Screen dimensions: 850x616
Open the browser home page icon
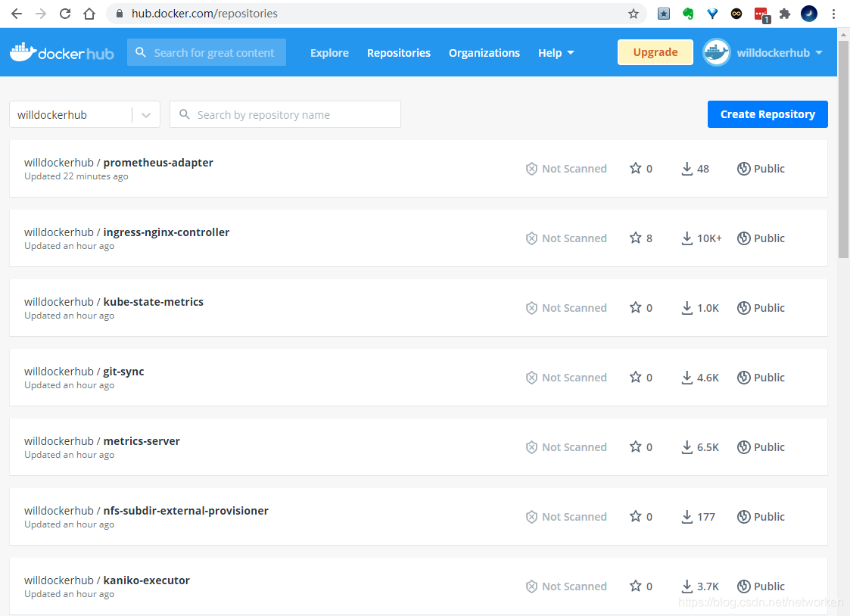pyautogui.click(x=89, y=14)
